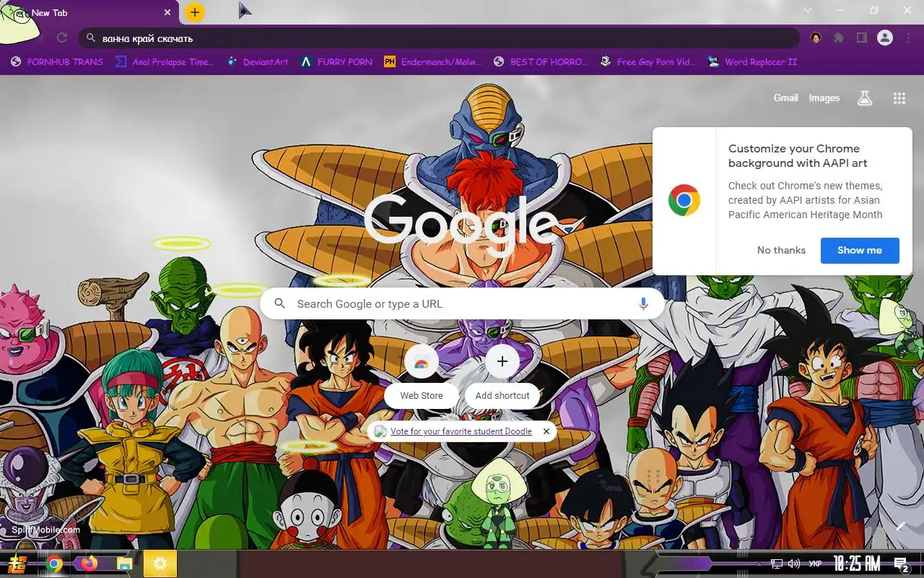Open the Word Replacer II bookmark
Viewport: 924px width, 578px height.
(x=752, y=62)
